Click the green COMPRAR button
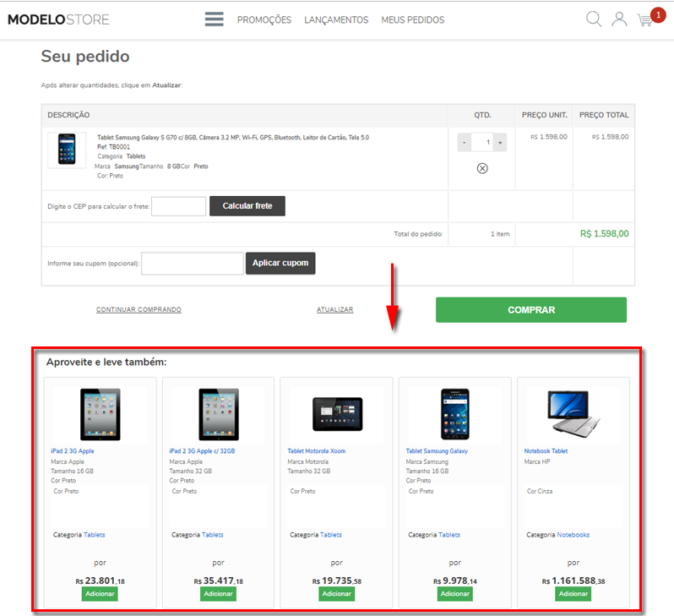674x616 pixels. 531,310
